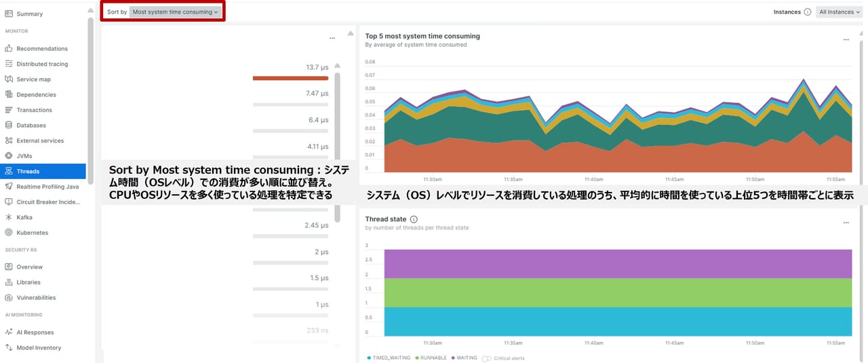Select the Databases cylinder icon
This screenshot has width=868, height=363.
[x=9, y=126]
